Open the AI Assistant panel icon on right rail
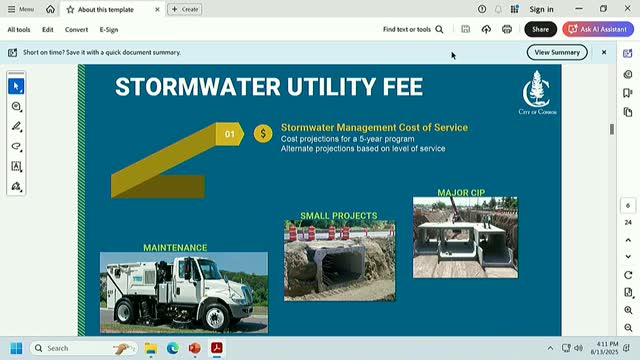This screenshot has width=640, height=360. [x=628, y=53]
